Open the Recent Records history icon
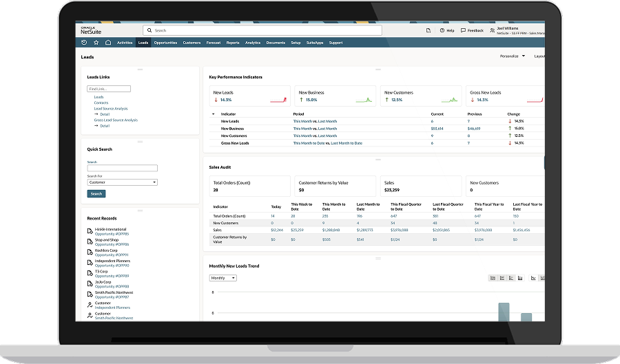The image size is (620, 364). tap(84, 43)
